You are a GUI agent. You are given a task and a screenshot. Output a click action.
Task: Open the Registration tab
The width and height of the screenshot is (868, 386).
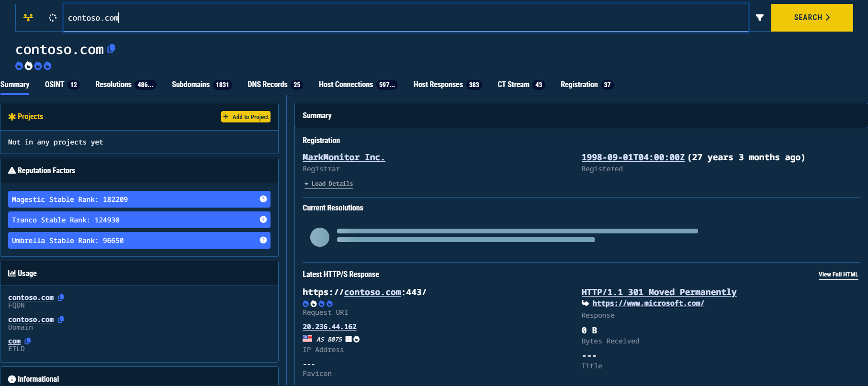click(x=587, y=85)
